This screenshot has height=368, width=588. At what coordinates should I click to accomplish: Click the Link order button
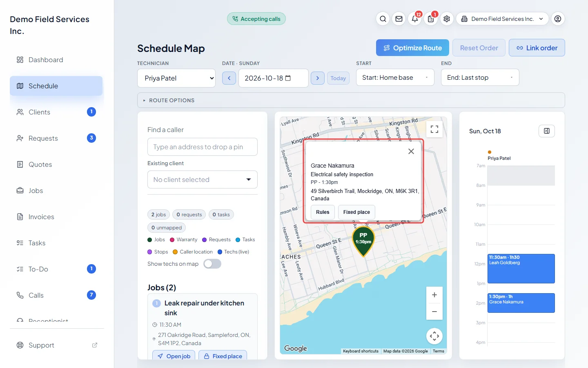pyautogui.click(x=537, y=48)
